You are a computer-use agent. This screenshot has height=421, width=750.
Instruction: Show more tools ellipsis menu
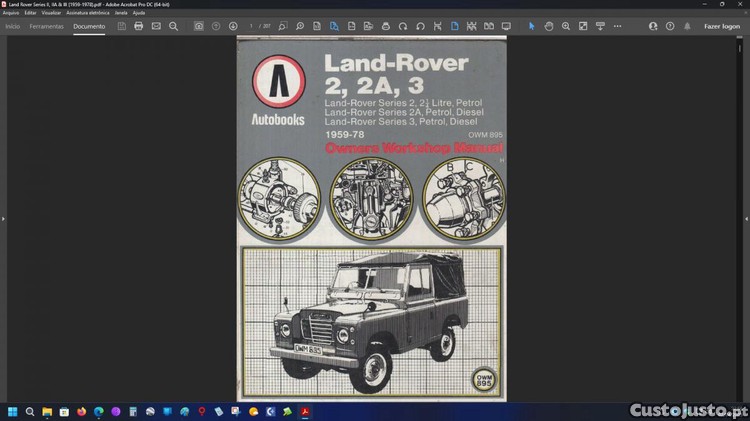pos(617,26)
